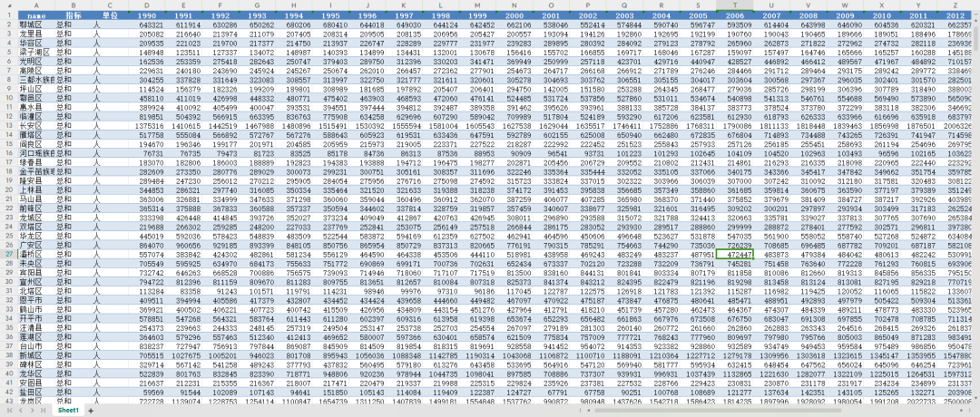Click the 1999 year header cell

[x=477, y=15]
